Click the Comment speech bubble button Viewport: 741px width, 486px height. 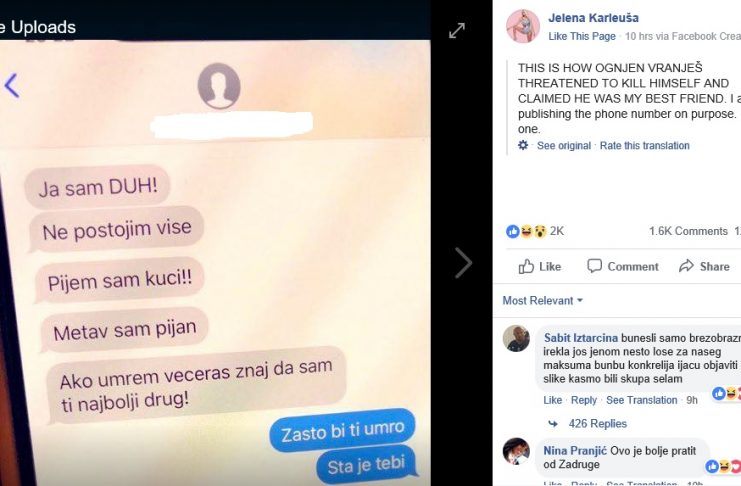point(622,266)
